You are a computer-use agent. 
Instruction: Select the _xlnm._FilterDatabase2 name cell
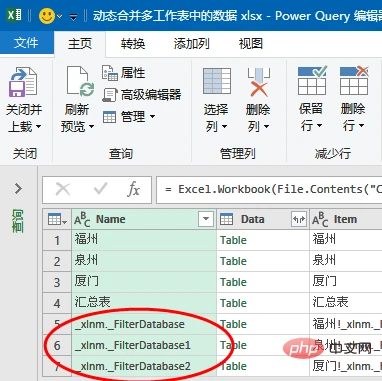click(144, 366)
